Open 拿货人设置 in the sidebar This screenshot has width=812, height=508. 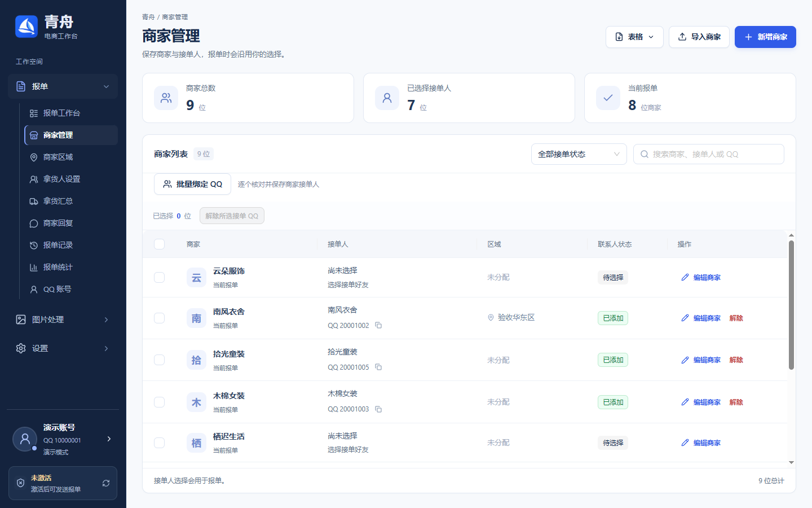[71, 179]
